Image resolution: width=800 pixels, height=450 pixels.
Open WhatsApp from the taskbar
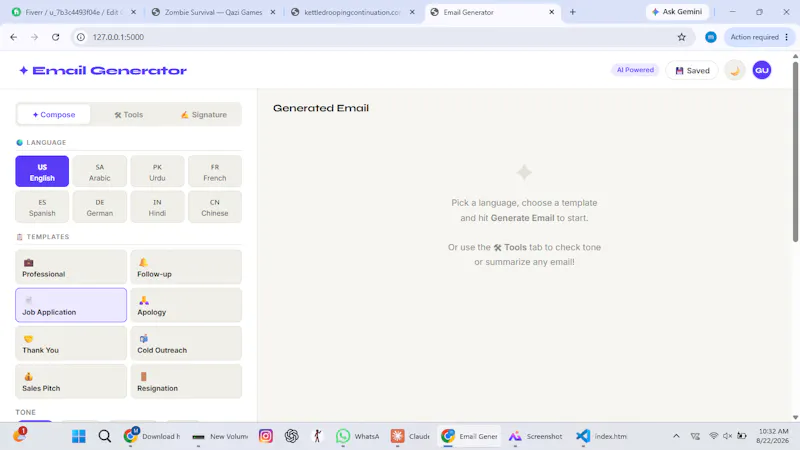[x=358, y=436]
